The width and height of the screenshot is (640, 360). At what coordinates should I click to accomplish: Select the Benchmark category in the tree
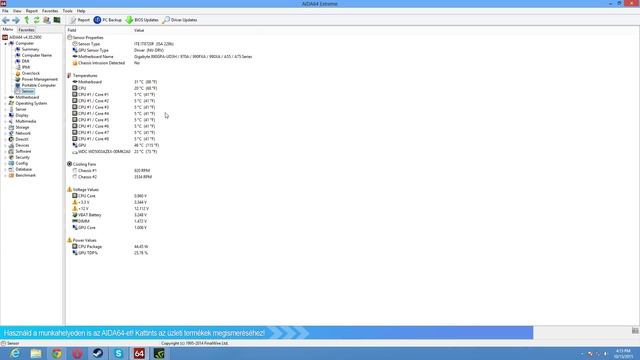tap(22, 176)
